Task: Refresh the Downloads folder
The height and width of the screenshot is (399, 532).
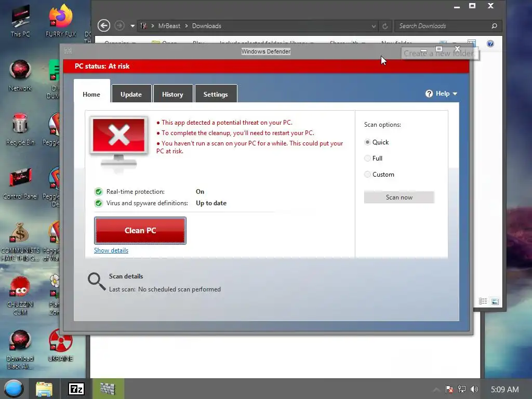Action: pos(385,26)
